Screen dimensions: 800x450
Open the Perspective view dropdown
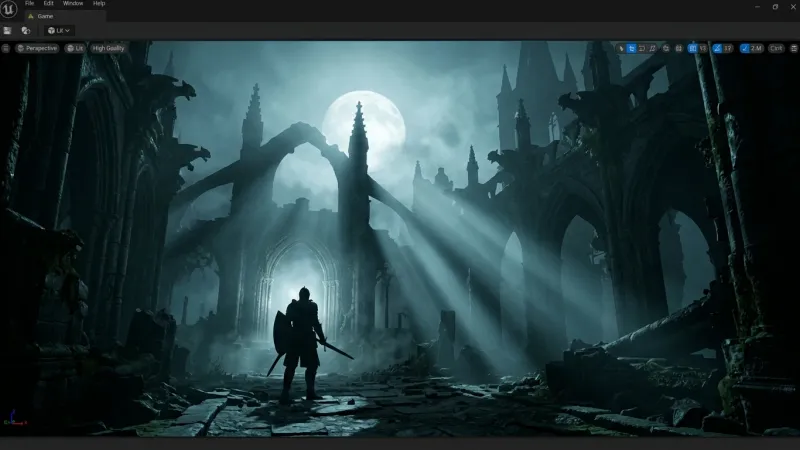pyautogui.click(x=37, y=48)
